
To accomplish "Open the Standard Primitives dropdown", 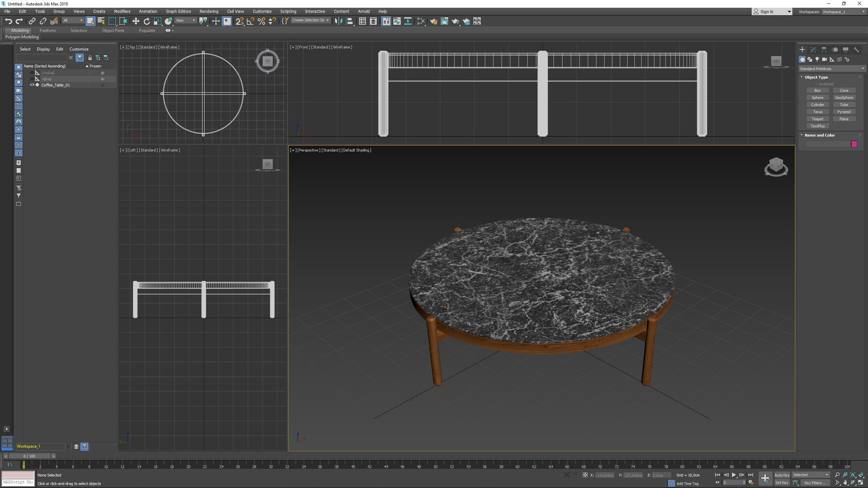I will point(831,68).
